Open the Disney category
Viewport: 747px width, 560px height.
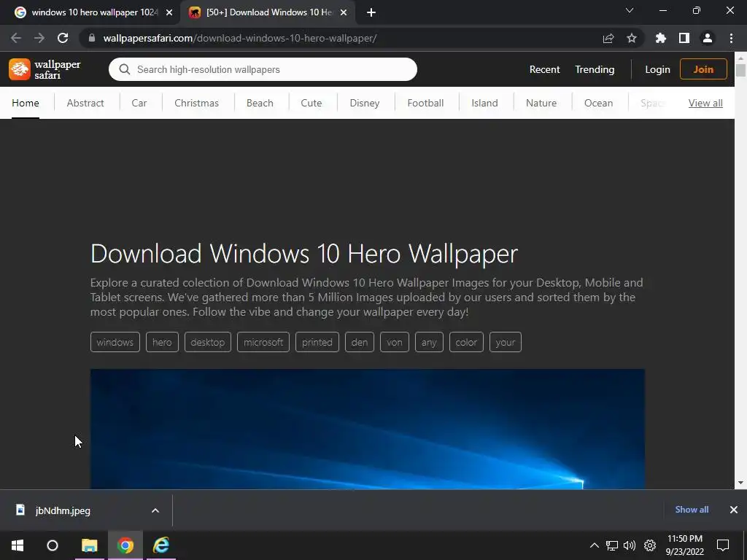pos(365,103)
